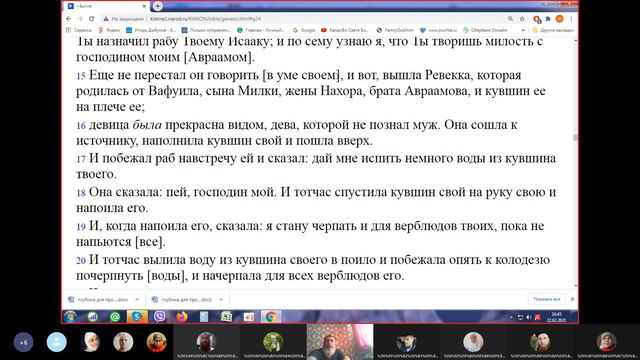
Task: Select the participant wearing white headscarf
Action: click(x=90, y=342)
